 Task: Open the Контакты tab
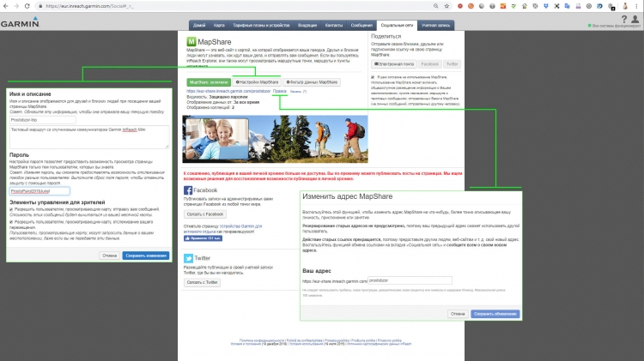click(334, 26)
